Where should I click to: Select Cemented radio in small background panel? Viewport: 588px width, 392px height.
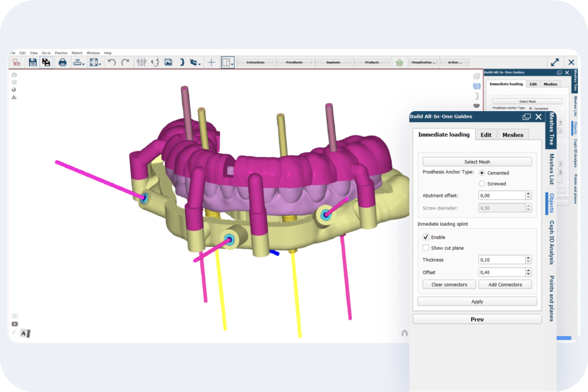click(530, 108)
